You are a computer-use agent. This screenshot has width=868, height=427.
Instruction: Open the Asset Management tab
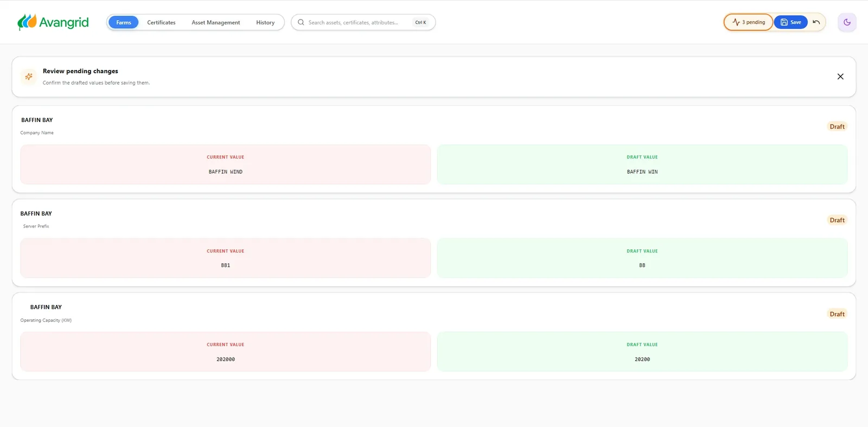point(216,22)
